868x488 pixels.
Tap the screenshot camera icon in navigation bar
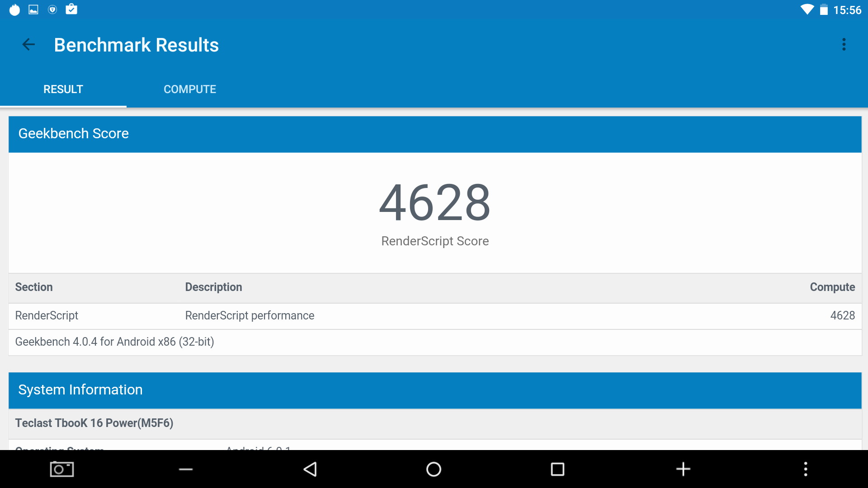(x=62, y=469)
